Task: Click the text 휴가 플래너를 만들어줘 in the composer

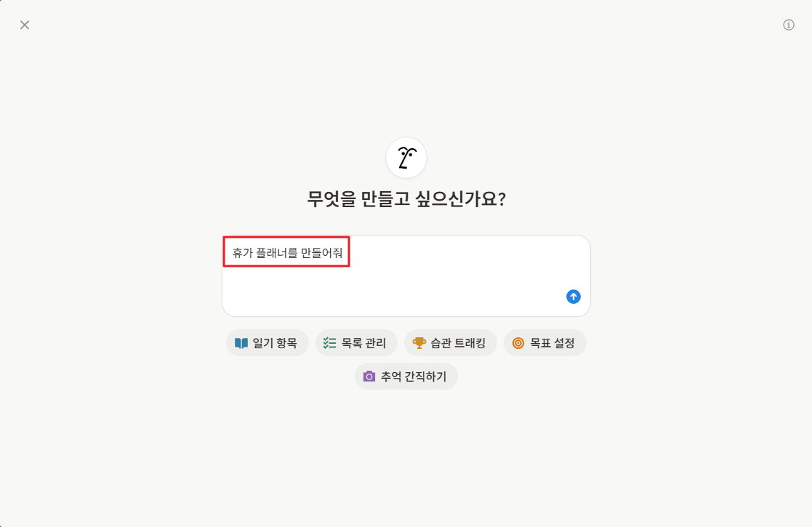Action: (x=286, y=252)
